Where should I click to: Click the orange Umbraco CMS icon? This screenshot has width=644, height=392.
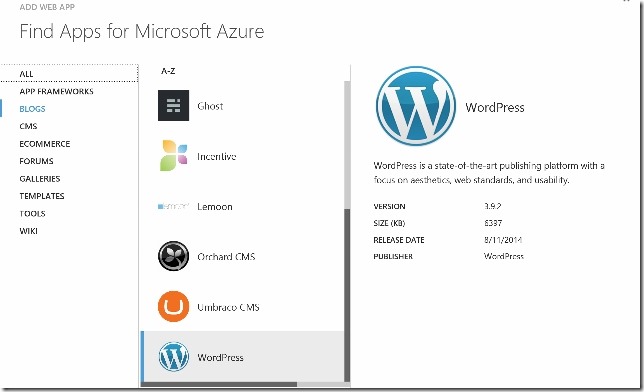[x=173, y=307]
